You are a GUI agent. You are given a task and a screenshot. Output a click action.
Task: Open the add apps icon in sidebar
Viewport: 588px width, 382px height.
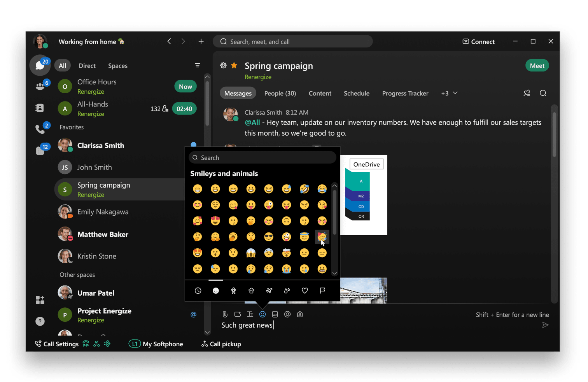pos(40,300)
